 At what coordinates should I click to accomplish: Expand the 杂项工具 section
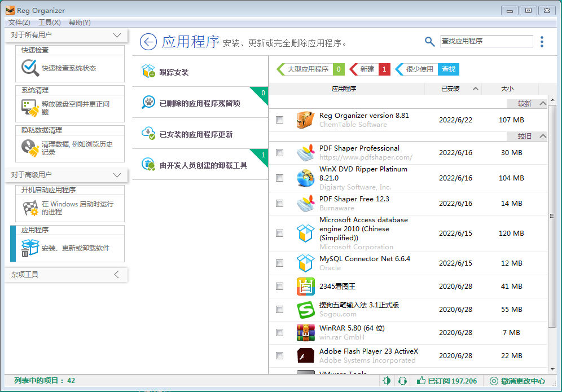(117, 275)
